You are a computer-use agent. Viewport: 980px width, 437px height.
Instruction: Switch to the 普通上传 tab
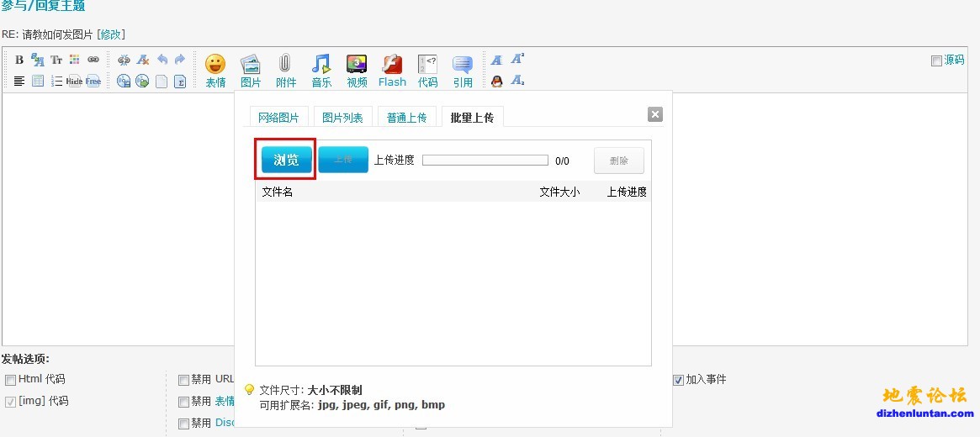pyautogui.click(x=407, y=118)
